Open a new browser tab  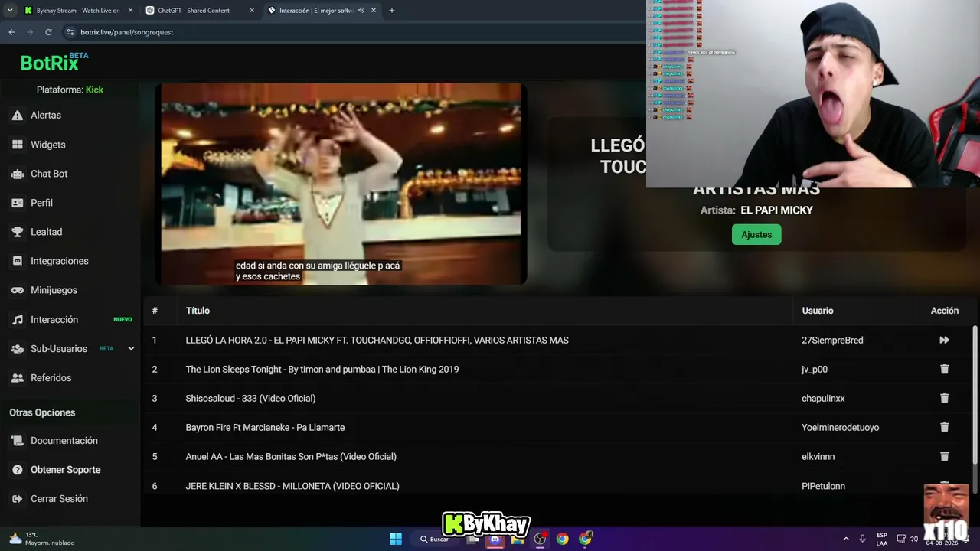point(391,11)
